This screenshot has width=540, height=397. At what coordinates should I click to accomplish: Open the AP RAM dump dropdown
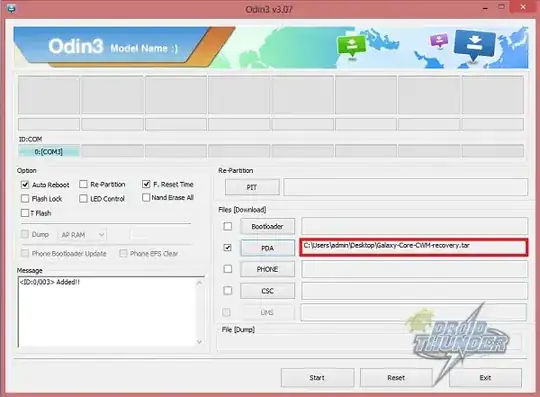[83, 235]
